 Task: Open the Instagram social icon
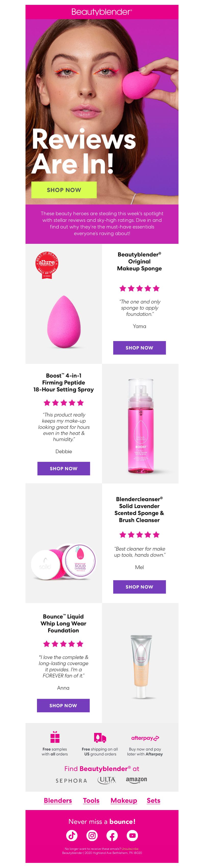92,835
